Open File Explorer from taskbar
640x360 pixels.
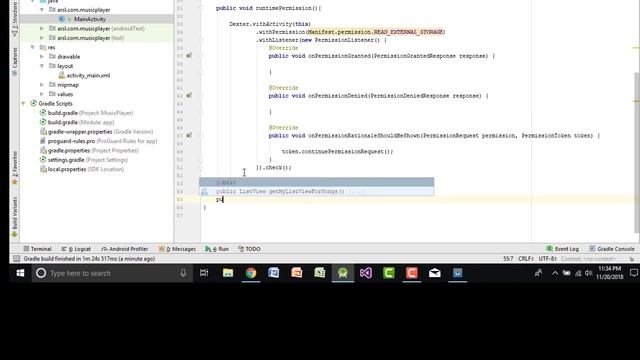point(228,273)
